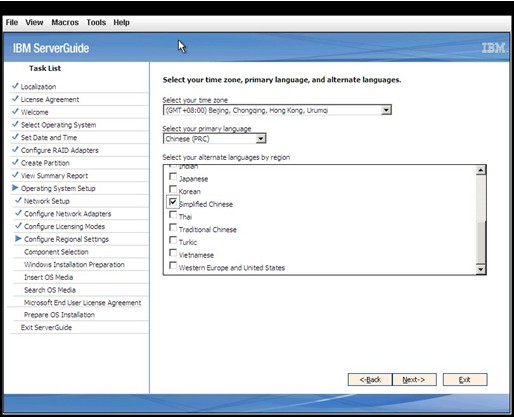Select the Select Operating System task
This screenshot has height=417, width=514.
point(58,125)
